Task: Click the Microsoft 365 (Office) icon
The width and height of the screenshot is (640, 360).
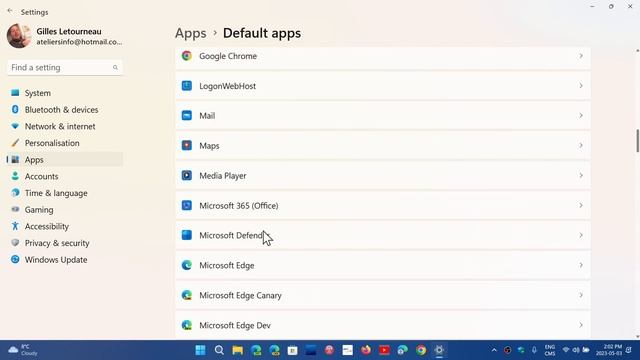Action: tap(187, 205)
